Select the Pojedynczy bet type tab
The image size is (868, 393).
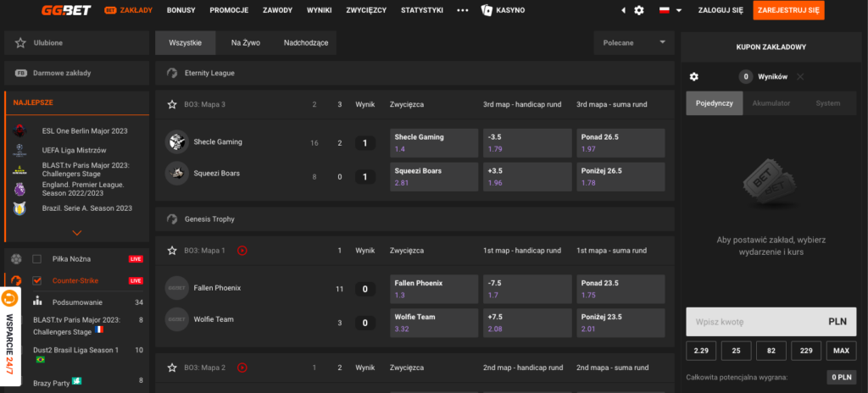click(714, 103)
